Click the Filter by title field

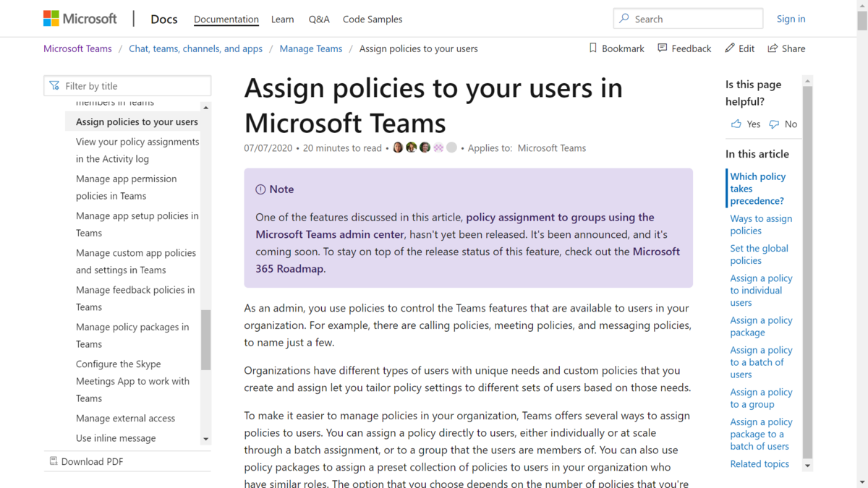[127, 86]
